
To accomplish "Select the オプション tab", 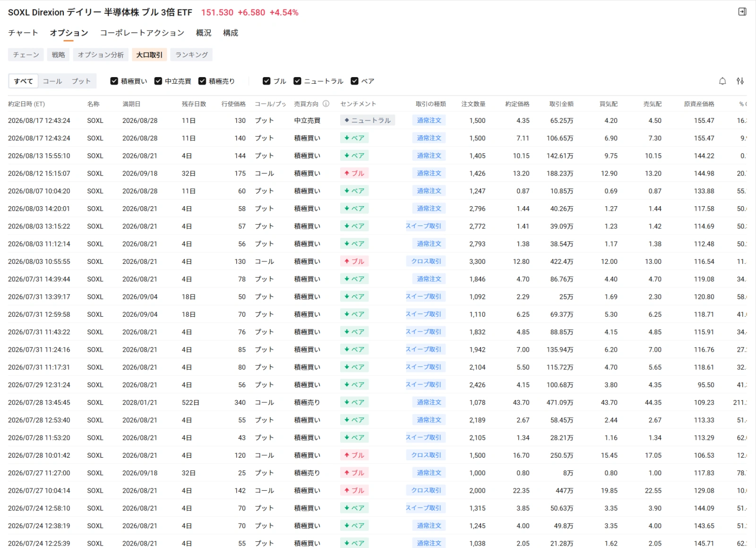I will [x=69, y=33].
